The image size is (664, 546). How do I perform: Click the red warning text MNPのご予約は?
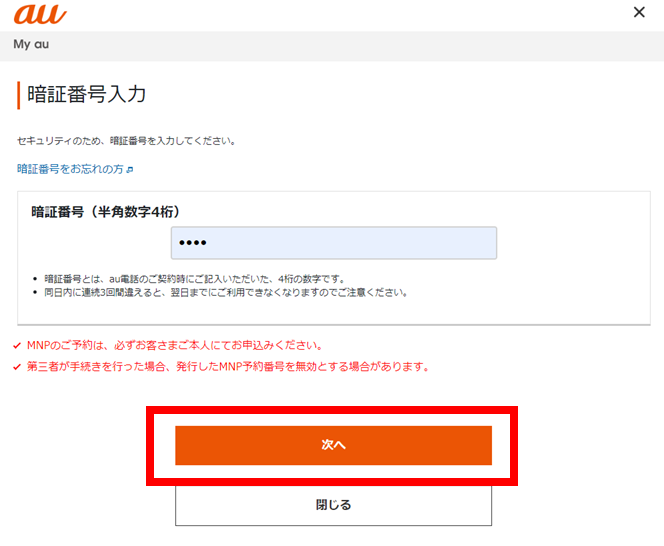175,346
